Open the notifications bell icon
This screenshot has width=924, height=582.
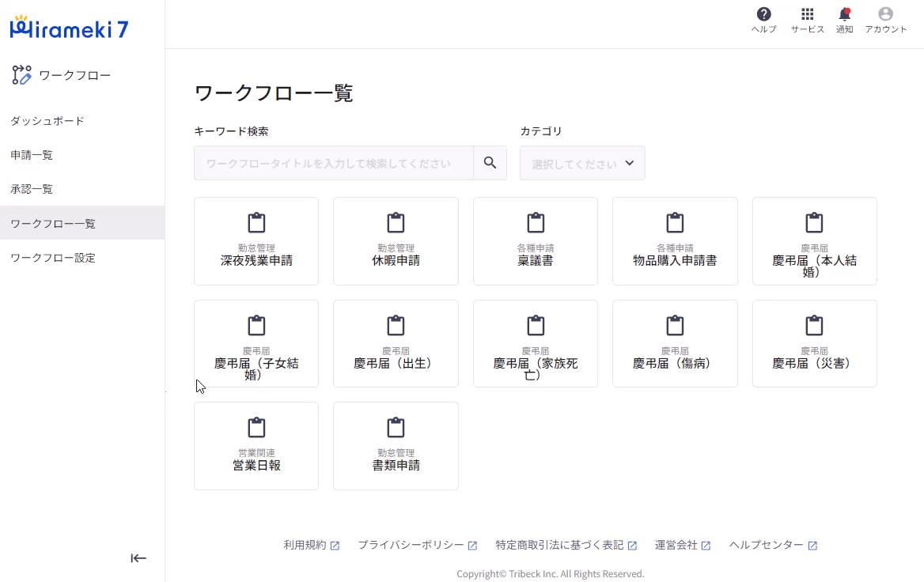[x=844, y=14]
